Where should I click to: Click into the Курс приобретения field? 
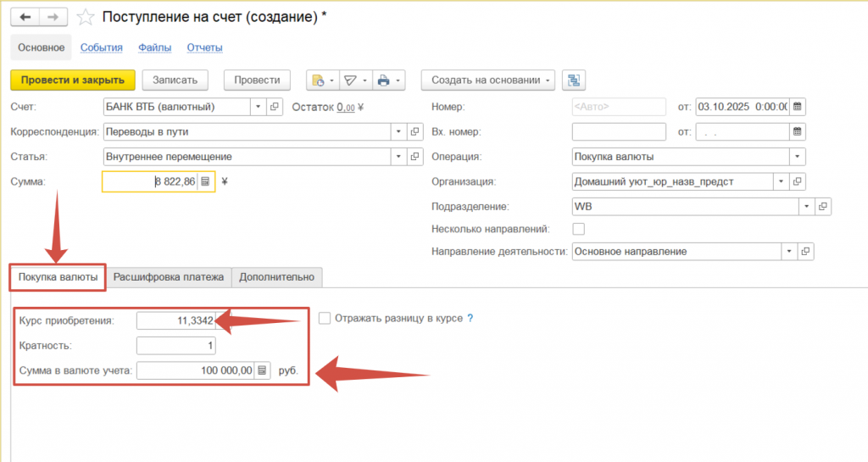pyautogui.click(x=175, y=320)
